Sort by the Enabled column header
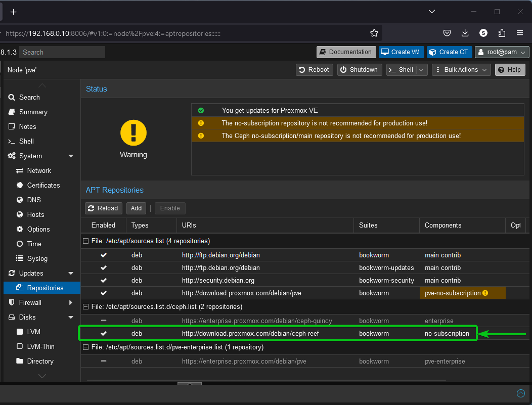This screenshot has height=405, width=532. (x=104, y=225)
